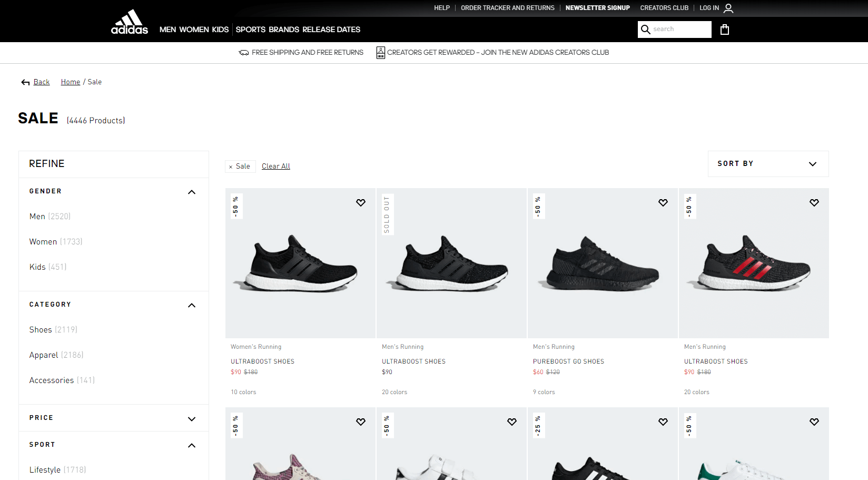868x480 pixels.
Task: Click the adidas logo
Action: tap(130, 22)
